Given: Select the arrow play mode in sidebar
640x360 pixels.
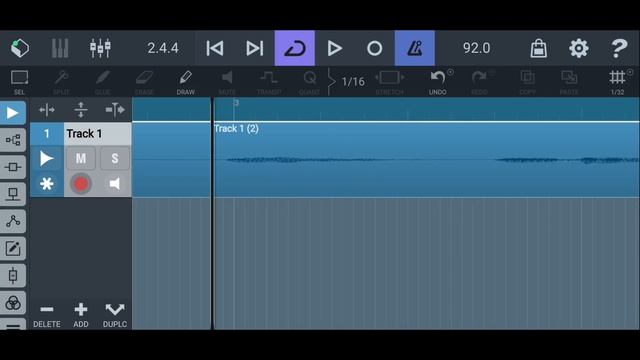Looking at the screenshot, I should 13,113.
